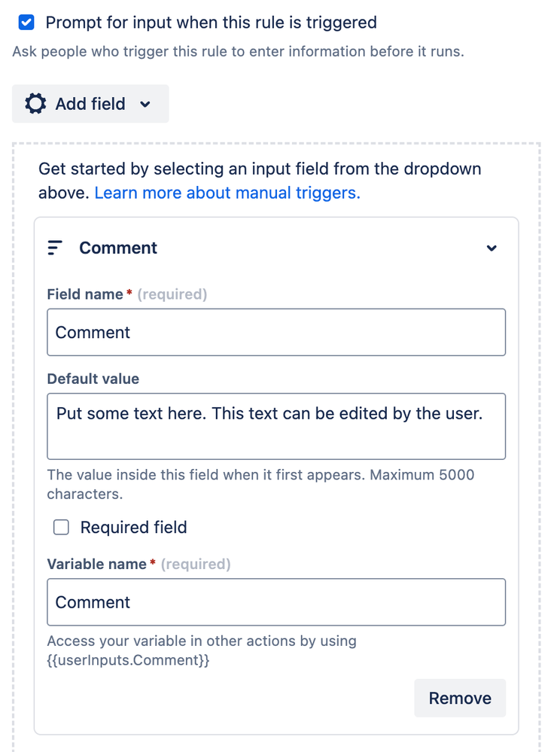
Task: Enable the Required field checkbox
Action: click(61, 528)
